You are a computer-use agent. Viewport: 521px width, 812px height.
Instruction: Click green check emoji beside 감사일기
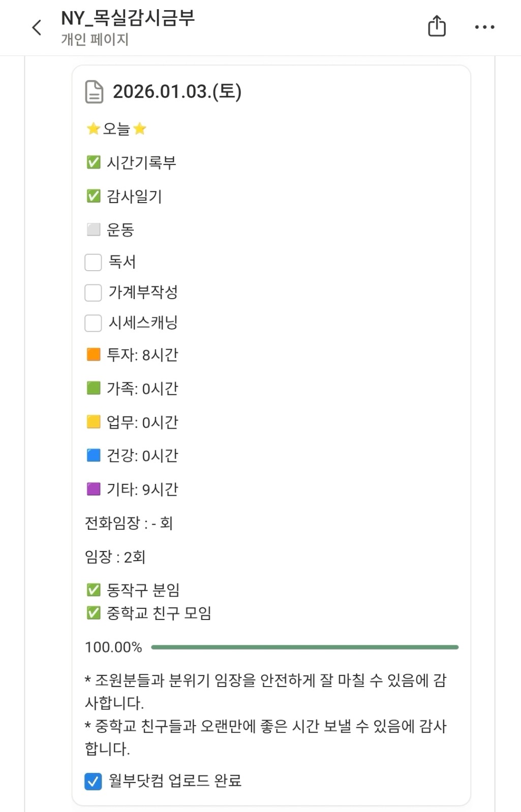point(94,196)
